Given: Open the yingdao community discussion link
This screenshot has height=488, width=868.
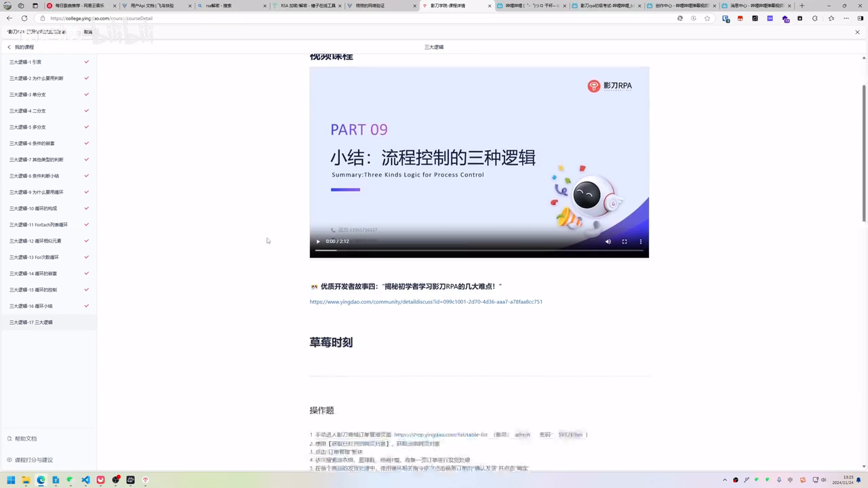Looking at the screenshot, I should pos(426,302).
